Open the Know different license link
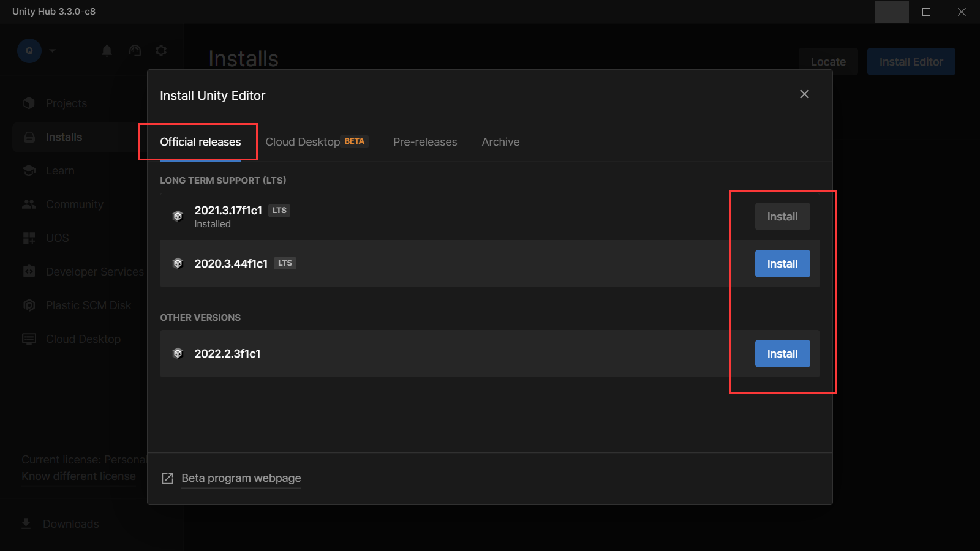The image size is (980, 551). (78, 476)
